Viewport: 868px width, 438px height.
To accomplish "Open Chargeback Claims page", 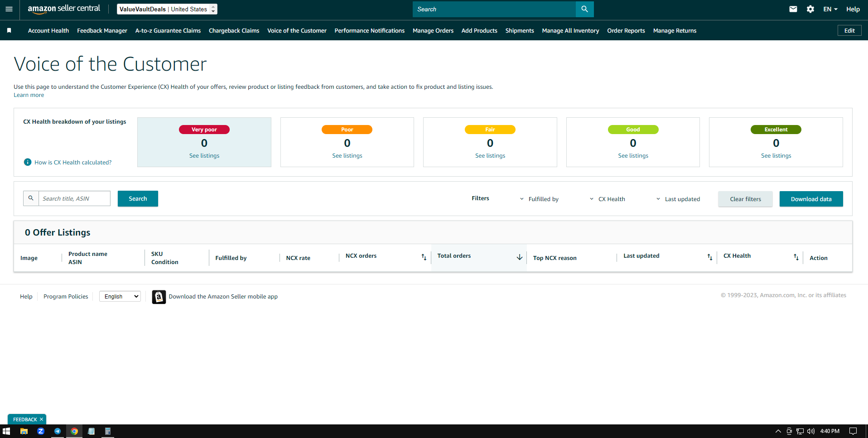I will click(234, 30).
